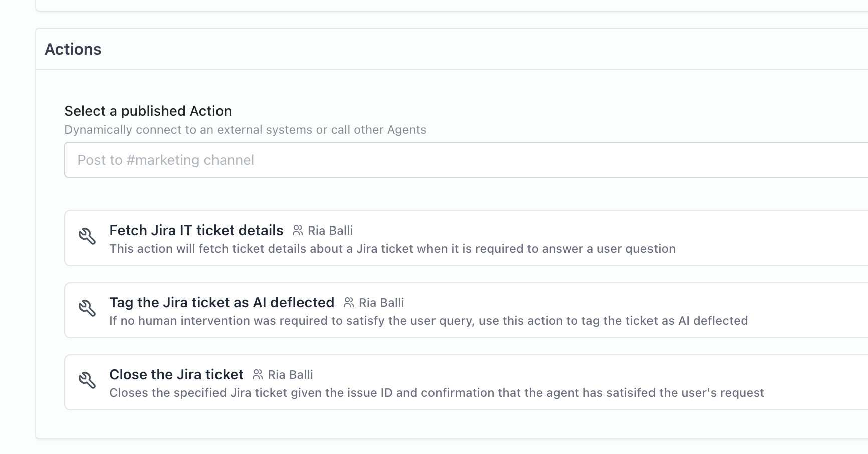868x454 pixels.
Task: Click the wrench icon for Fetch Jira IT ticket details
Action: (87, 236)
